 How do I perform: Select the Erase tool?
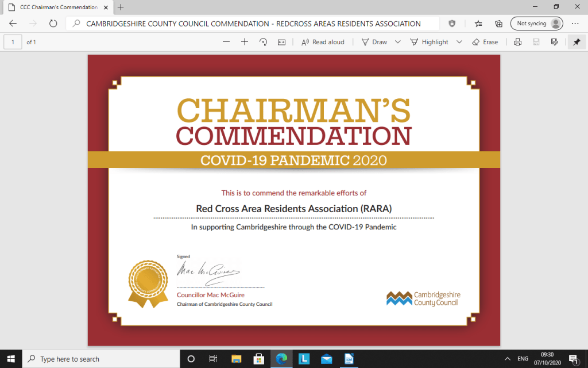click(x=485, y=42)
